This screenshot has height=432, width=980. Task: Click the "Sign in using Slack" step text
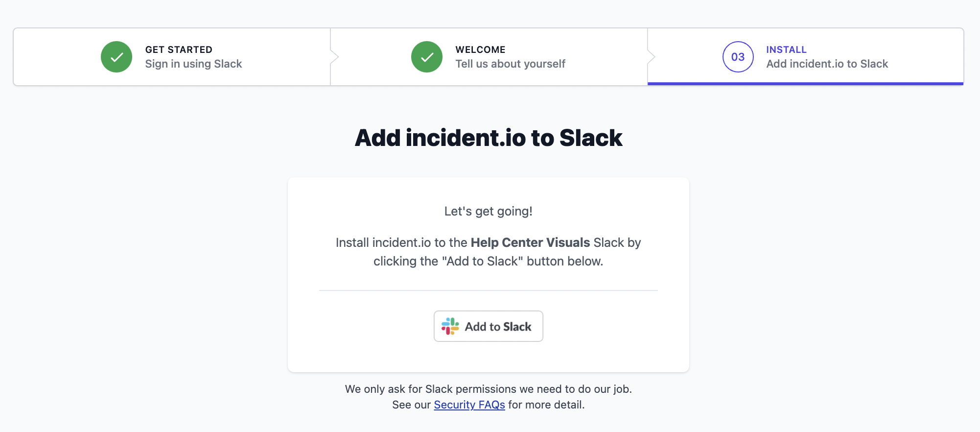(193, 64)
